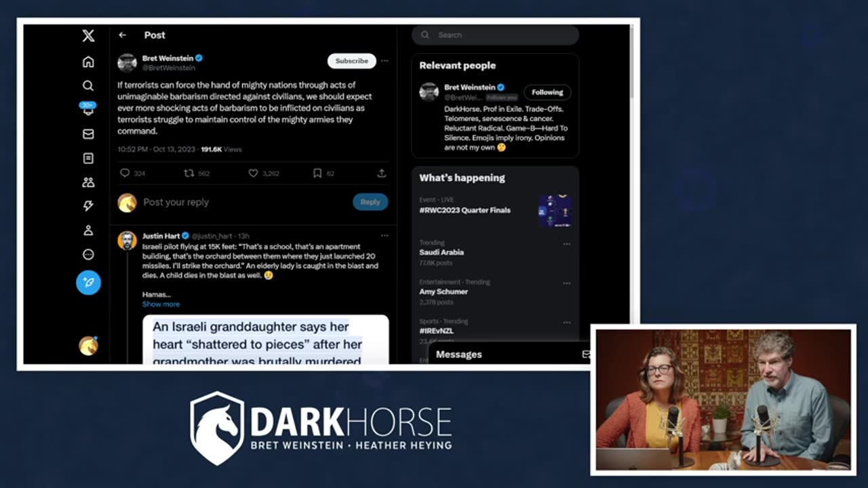The width and height of the screenshot is (868, 488).
Task: Open Bret Weinstein in Relevant people
Action: (x=469, y=87)
